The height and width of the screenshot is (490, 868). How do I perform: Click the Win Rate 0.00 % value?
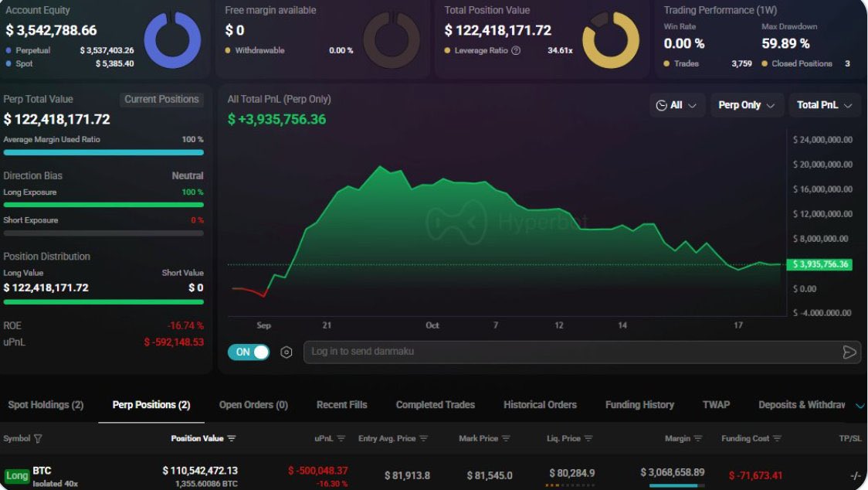point(684,43)
